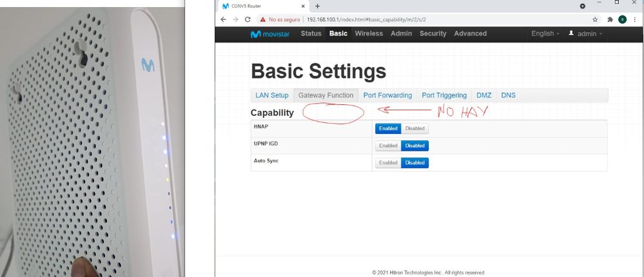Reload the router page

248,19
